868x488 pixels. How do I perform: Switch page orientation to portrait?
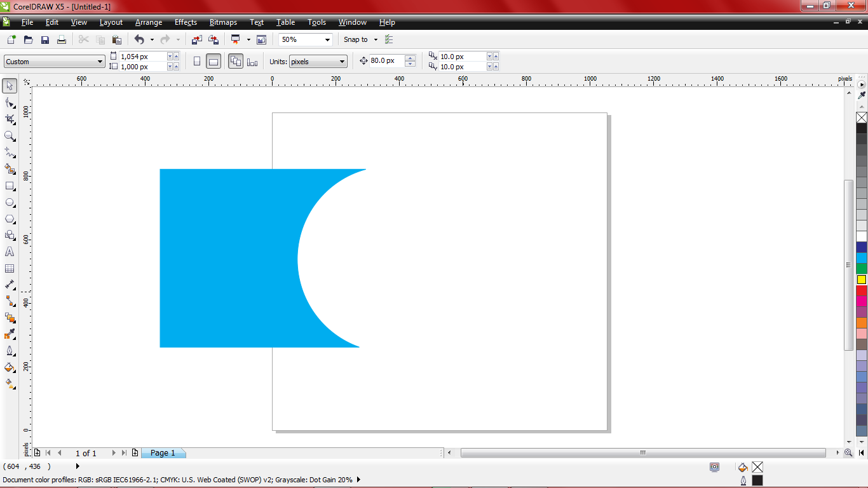[196, 61]
